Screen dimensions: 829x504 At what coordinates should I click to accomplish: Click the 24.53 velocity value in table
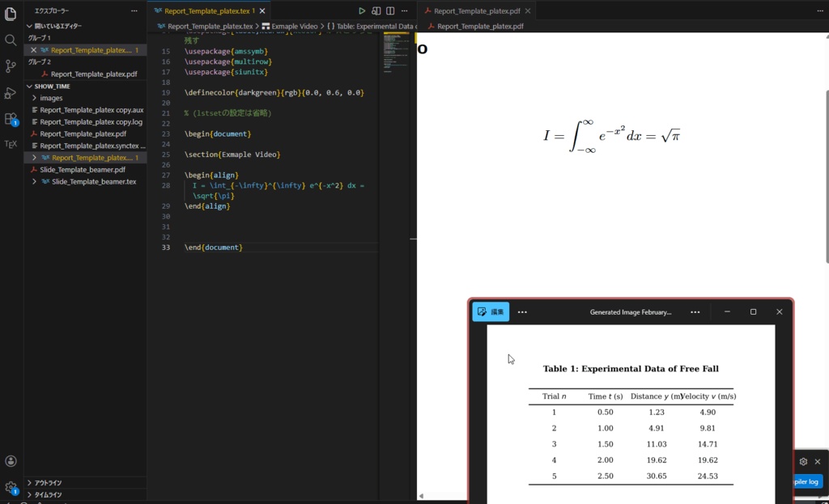click(x=708, y=476)
